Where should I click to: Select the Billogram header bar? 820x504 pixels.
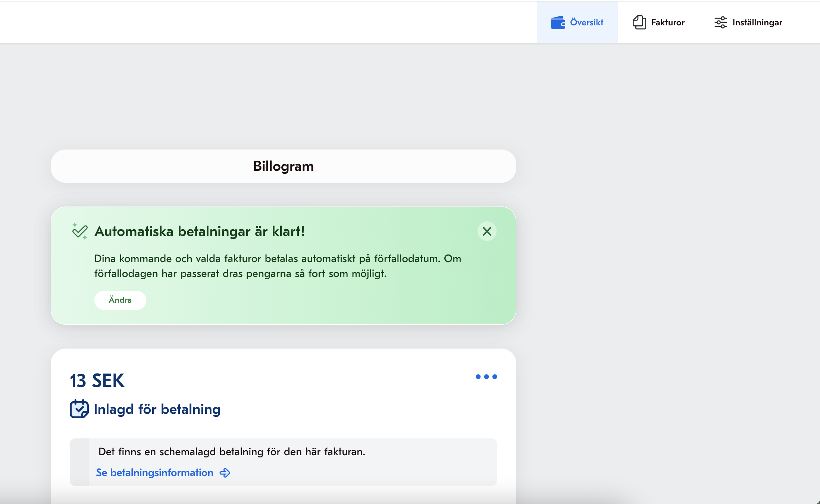[284, 166]
